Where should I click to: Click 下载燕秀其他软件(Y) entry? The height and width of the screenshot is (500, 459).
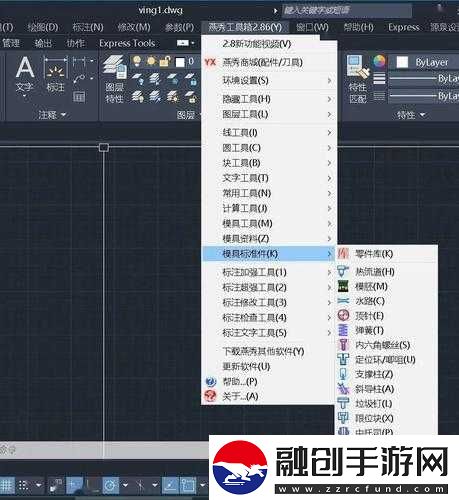(x=263, y=351)
